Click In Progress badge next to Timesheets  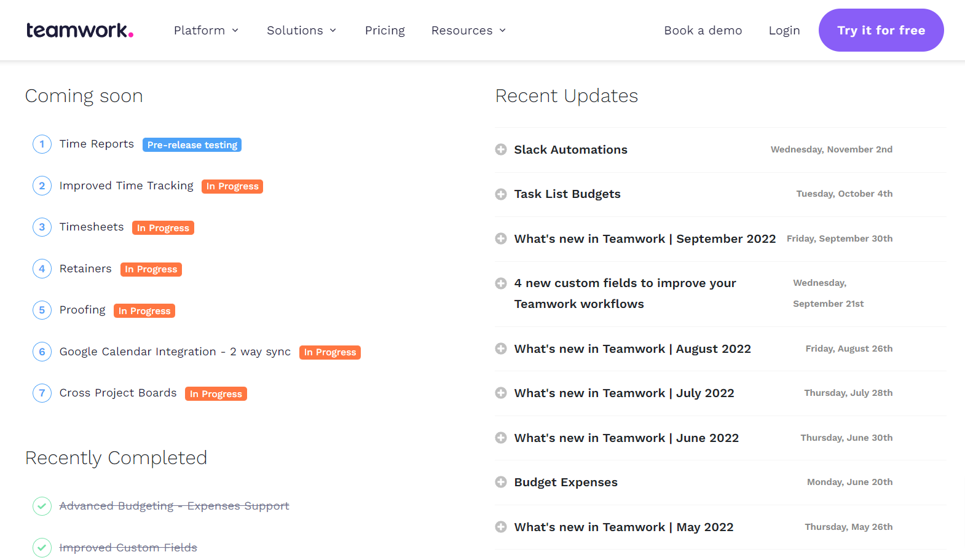pyautogui.click(x=163, y=227)
